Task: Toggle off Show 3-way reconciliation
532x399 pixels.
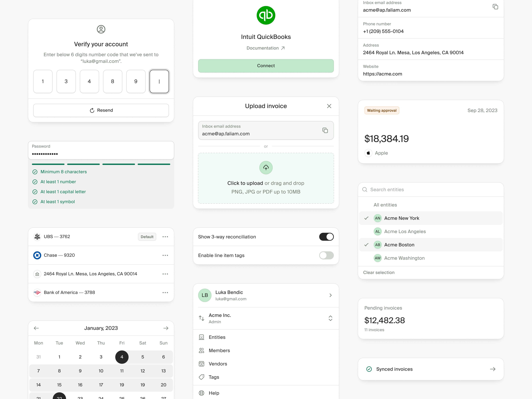Action: click(326, 237)
